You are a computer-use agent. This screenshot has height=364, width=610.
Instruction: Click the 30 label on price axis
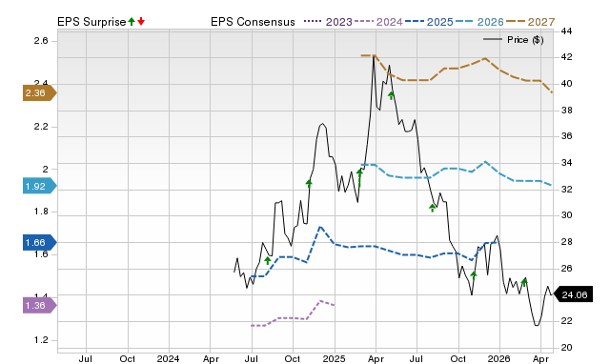pos(567,215)
